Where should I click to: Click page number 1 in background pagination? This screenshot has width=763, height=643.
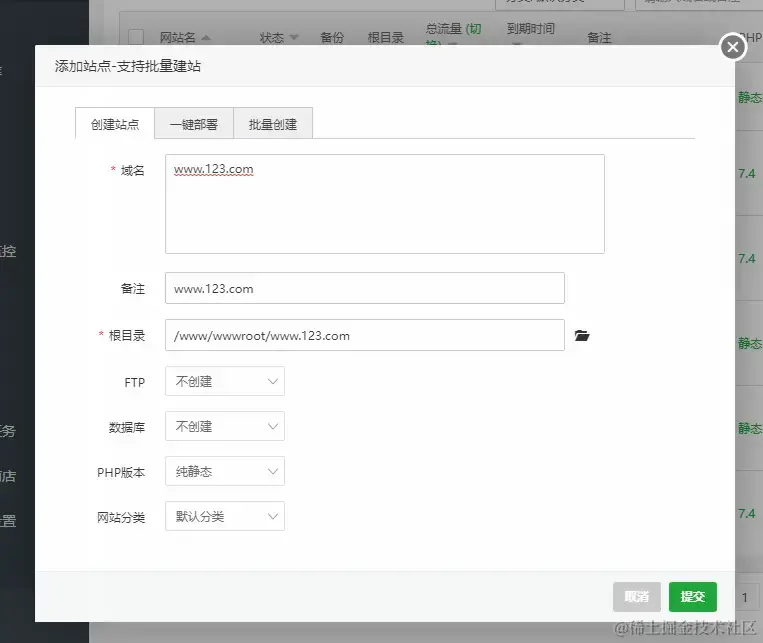[745, 597]
